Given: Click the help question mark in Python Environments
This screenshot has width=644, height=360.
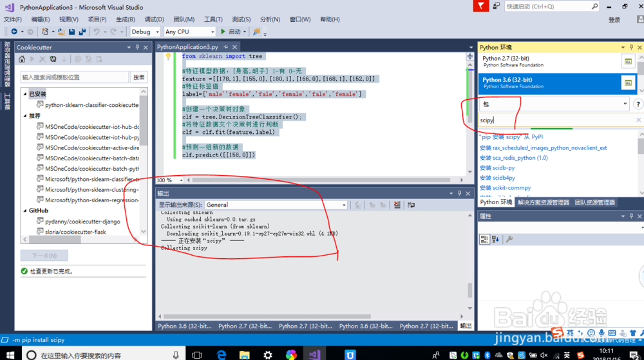Looking at the screenshot, I should [x=638, y=104].
